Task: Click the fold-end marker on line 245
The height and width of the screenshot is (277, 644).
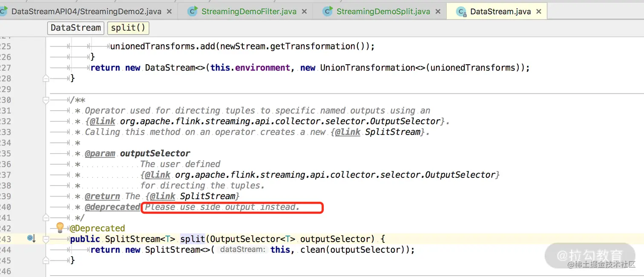Action: tap(46, 260)
